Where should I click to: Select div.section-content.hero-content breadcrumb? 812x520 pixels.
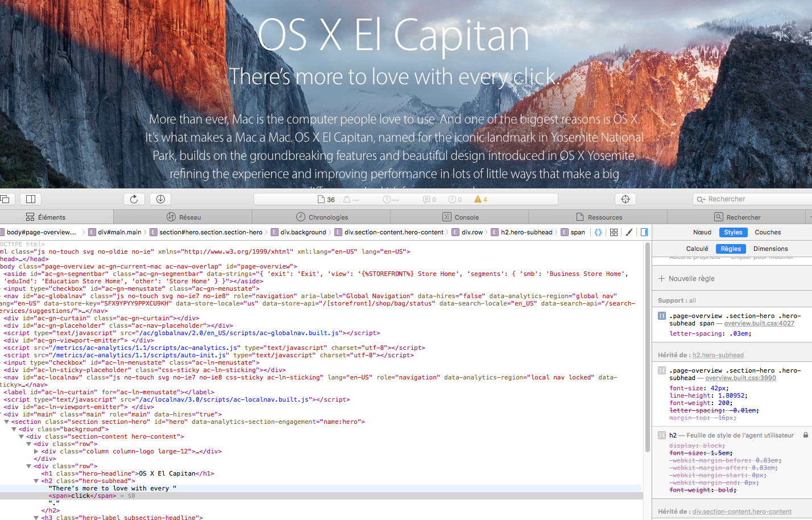point(389,232)
